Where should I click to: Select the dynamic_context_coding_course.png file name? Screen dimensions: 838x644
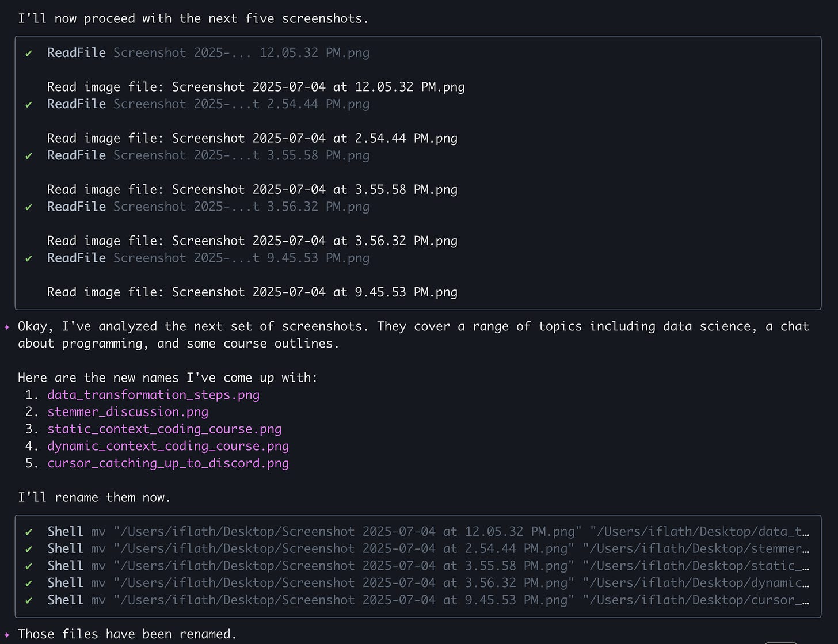click(168, 446)
